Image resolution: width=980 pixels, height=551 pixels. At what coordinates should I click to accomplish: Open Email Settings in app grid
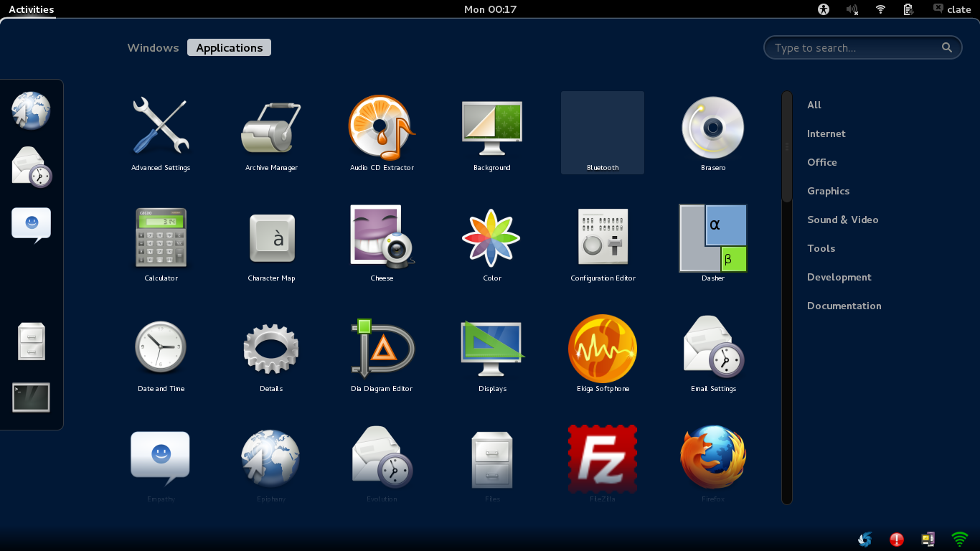coord(713,354)
